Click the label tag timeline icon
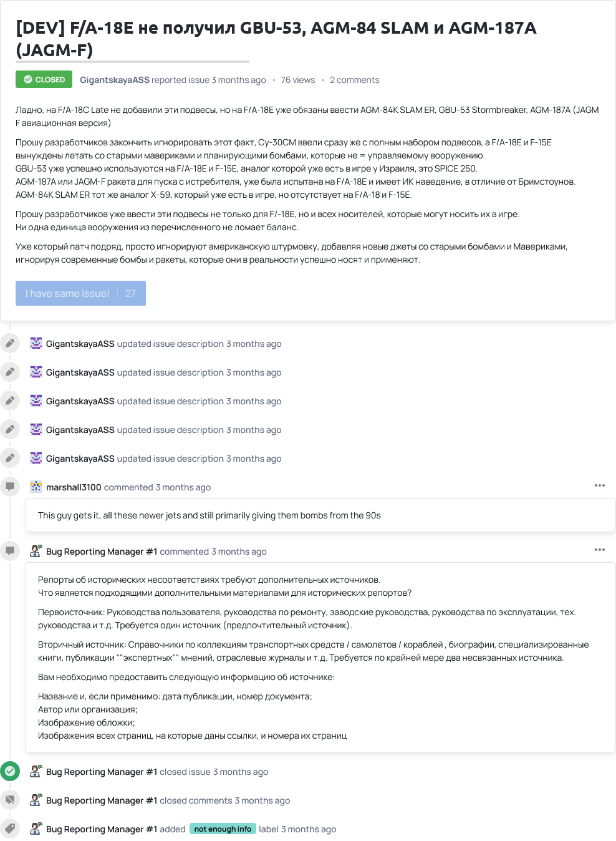 pyautogui.click(x=10, y=829)
